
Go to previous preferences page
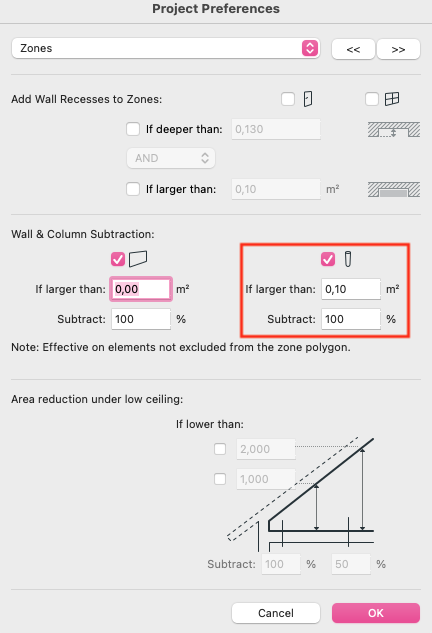pyautogui.click(x=353, y=49)
